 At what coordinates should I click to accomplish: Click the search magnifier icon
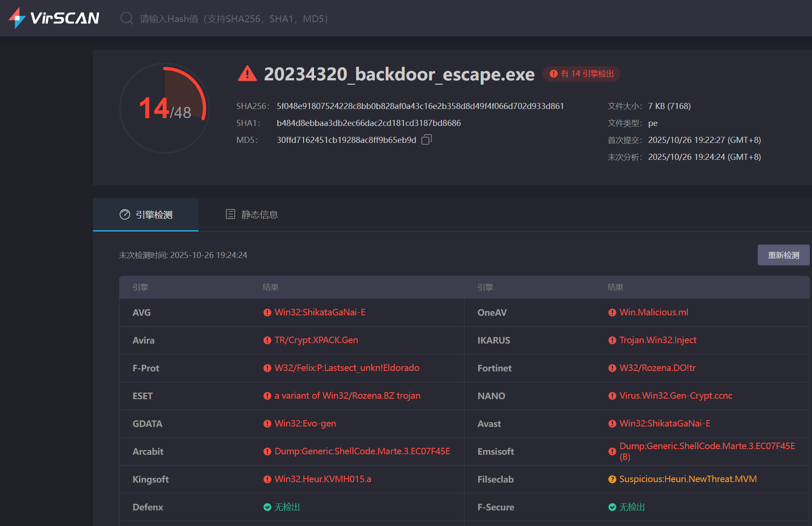pos(126,18)
